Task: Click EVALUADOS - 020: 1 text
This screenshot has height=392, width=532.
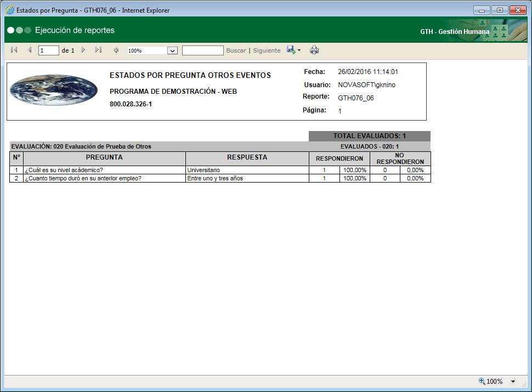Action: tap(370, 146)
